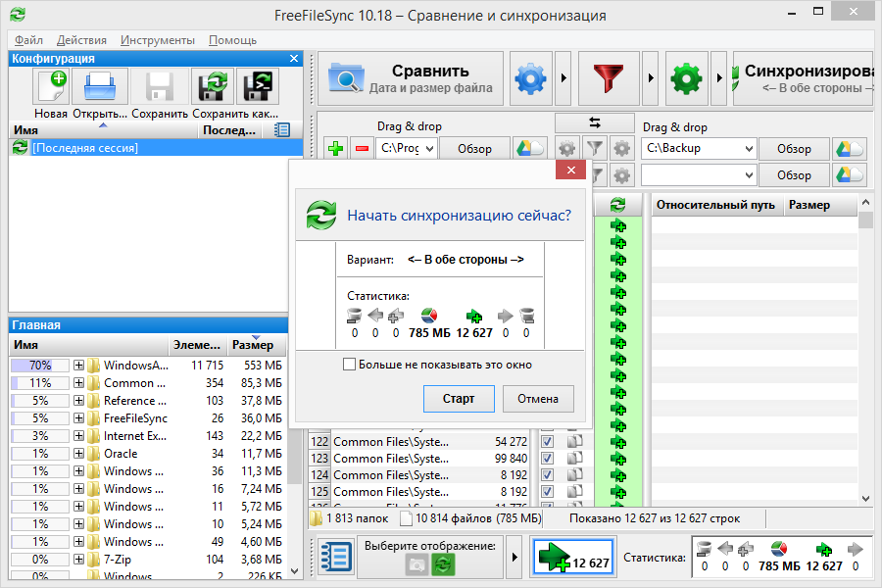Click Обзор next to C:\Backup

pos(794,149)
